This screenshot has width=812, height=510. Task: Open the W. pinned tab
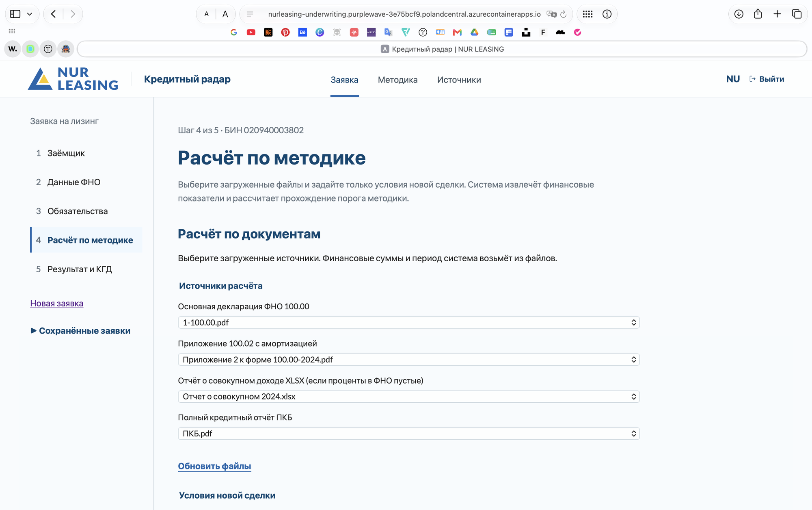13,49
